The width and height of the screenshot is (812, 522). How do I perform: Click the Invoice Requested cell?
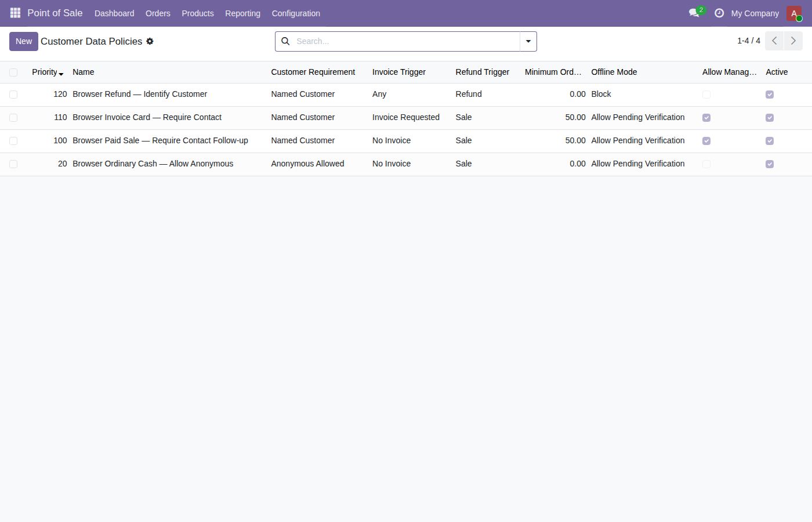coord(406,117)
